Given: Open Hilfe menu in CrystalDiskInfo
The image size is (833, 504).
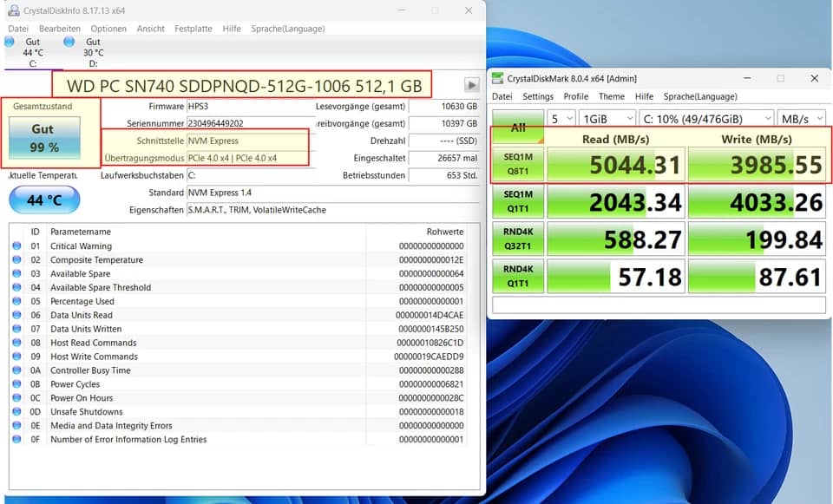Looking at the screenshot, I should click(x=232, y=29).
